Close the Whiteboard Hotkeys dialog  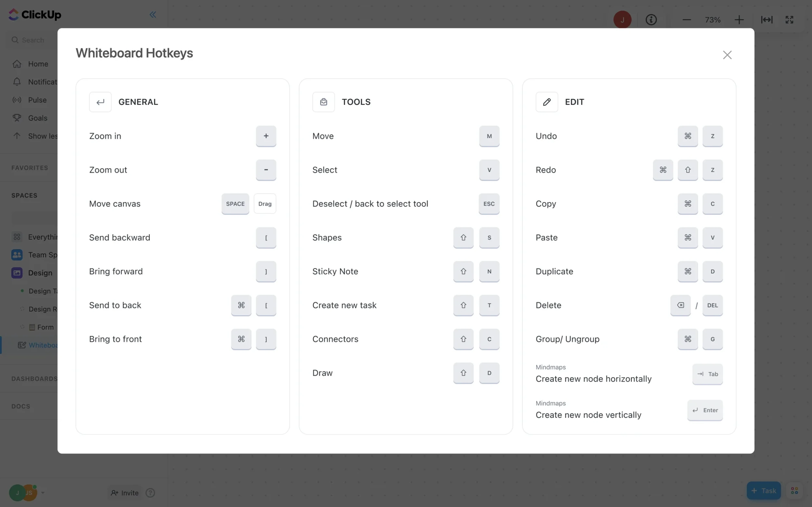tap(727, 55)
